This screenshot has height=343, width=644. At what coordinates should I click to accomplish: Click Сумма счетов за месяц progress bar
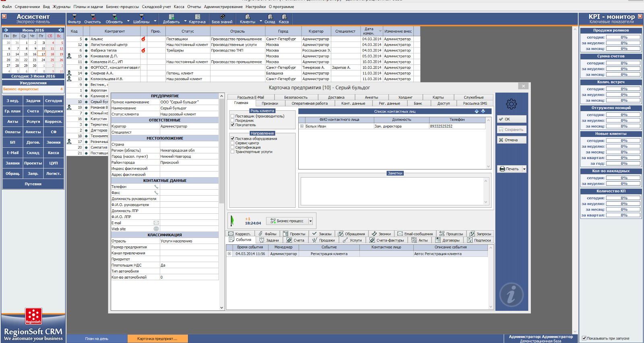[x=623, y=74]
